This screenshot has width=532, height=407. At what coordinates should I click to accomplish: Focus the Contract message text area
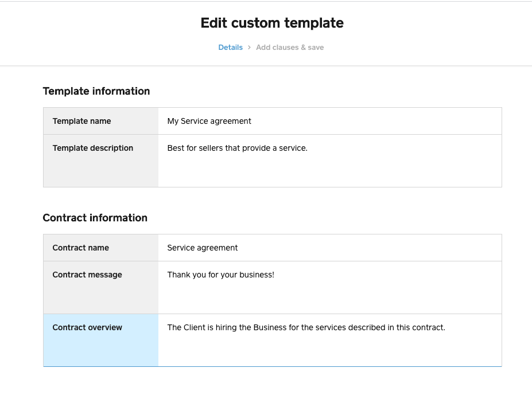329,292
